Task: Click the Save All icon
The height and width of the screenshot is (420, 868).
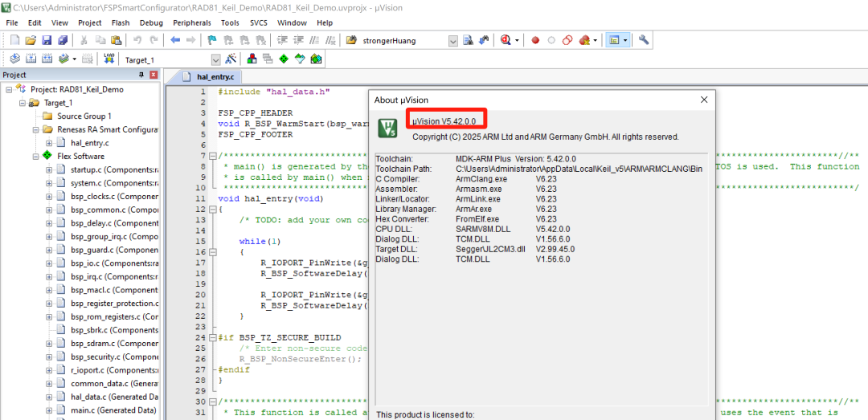Action: (63, 40)
